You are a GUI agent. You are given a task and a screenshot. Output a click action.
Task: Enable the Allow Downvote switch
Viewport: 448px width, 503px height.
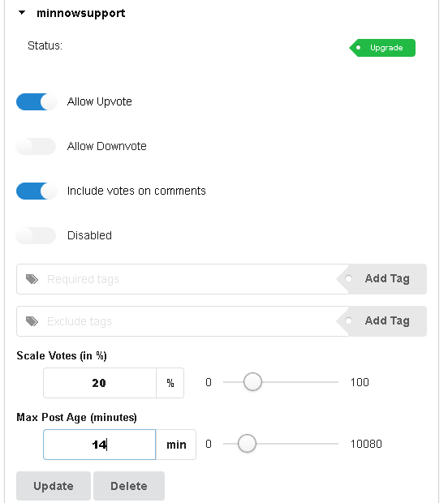pos(36,146)
